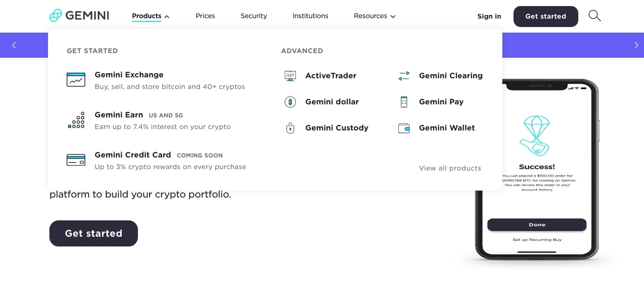Viewport: 644px width, 294px height.
Task: Open the search magnifier icon
Action: pyautogui.click(x=594, y=16)
